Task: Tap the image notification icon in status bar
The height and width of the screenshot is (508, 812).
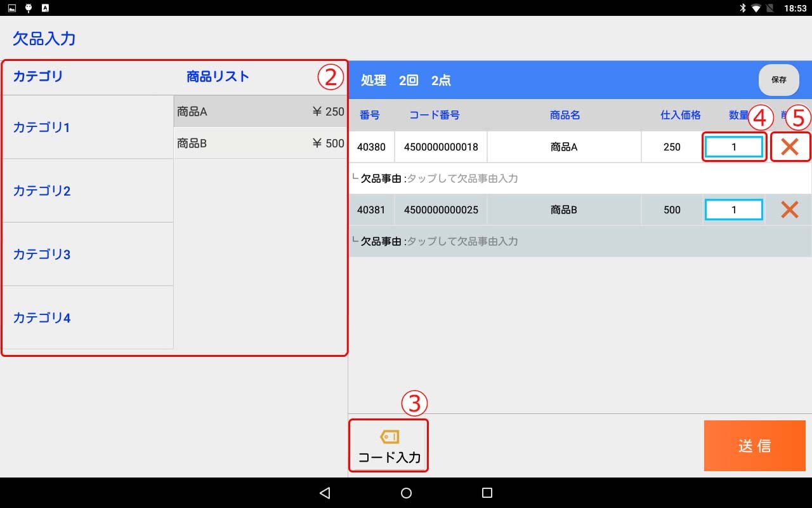Action: 12,8
